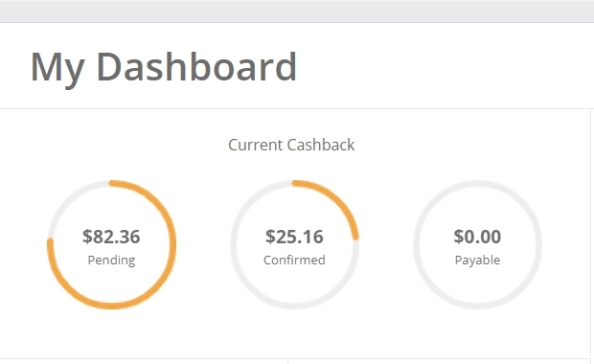Click the $0.00 Payable amount
This screenshot has height=364, width=594.
(x=477, y=237)
